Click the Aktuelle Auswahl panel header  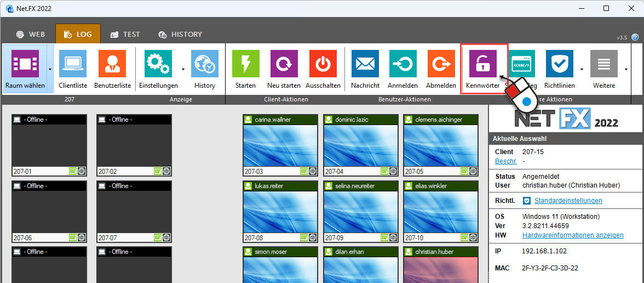tap(566, 139)
